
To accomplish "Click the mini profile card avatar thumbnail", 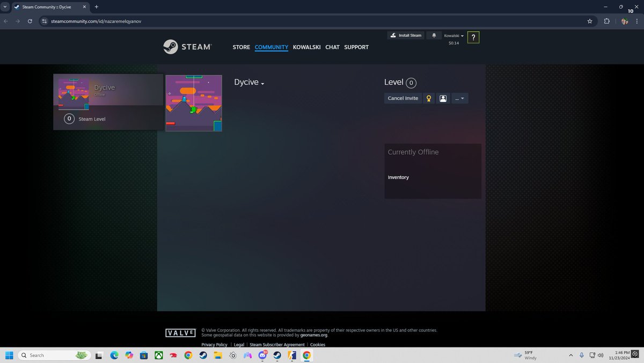I will tap(74, 94).
